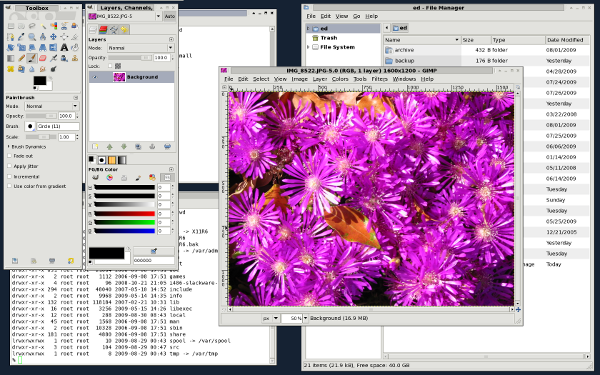Viewport: 600px width, 375px height.
Task: Select the Text tool
Action: 64,47
